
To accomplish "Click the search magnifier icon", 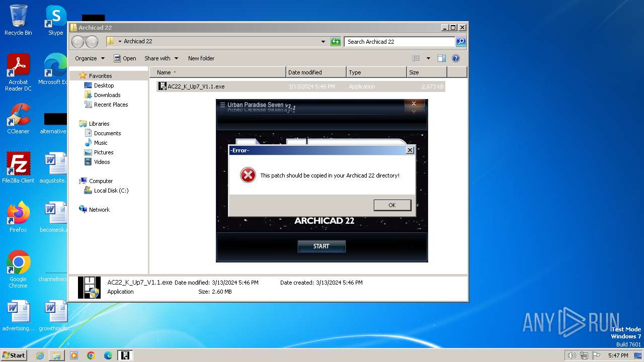I will coord(461,42).
